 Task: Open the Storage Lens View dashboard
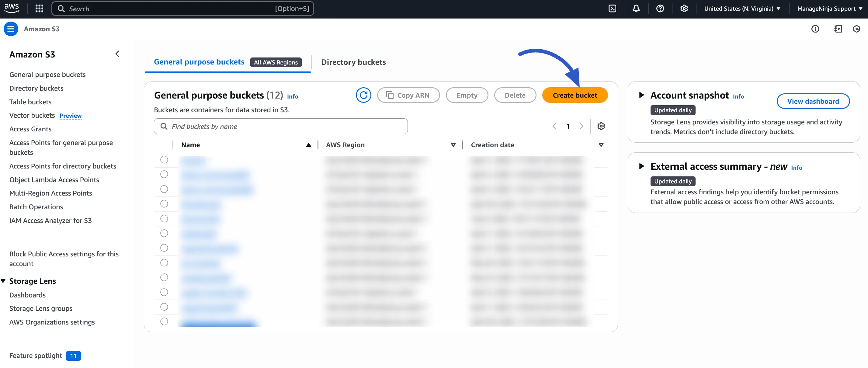click(813, 101)
